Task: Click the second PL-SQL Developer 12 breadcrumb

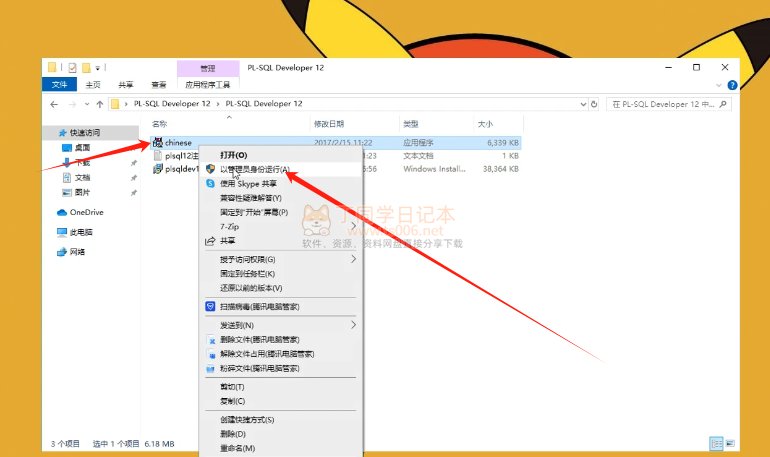Action: pyautogui.click(x=264, y=104)
